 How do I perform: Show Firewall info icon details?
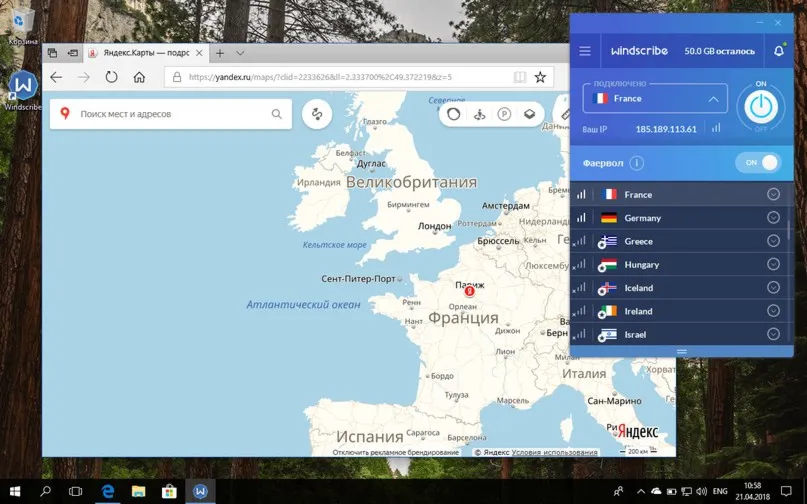637,163
